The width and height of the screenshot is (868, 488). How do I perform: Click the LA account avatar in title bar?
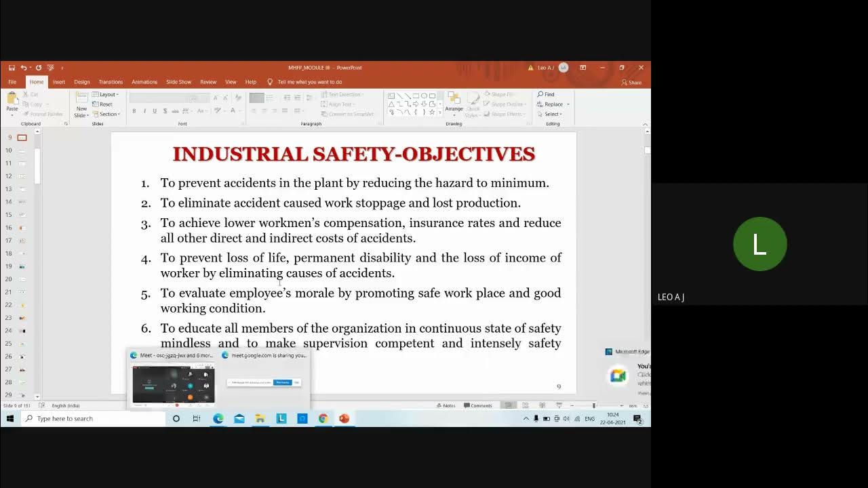pyautogui.click(x=564, y=68)
